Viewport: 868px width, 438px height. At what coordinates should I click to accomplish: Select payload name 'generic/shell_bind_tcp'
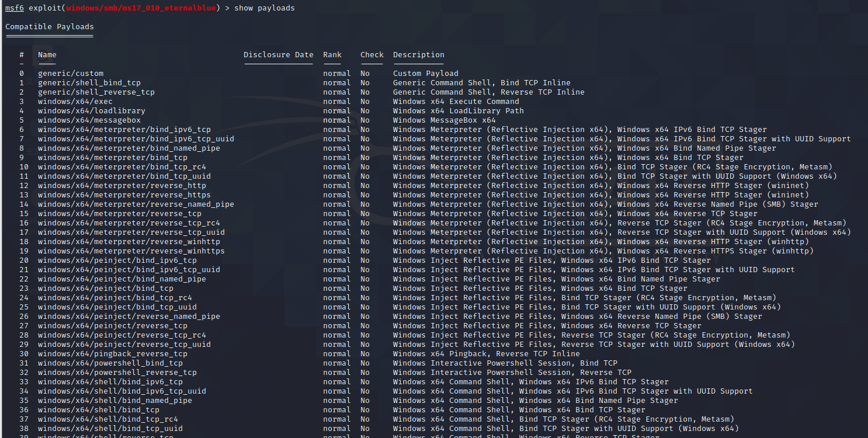click(x=89, y=83)
